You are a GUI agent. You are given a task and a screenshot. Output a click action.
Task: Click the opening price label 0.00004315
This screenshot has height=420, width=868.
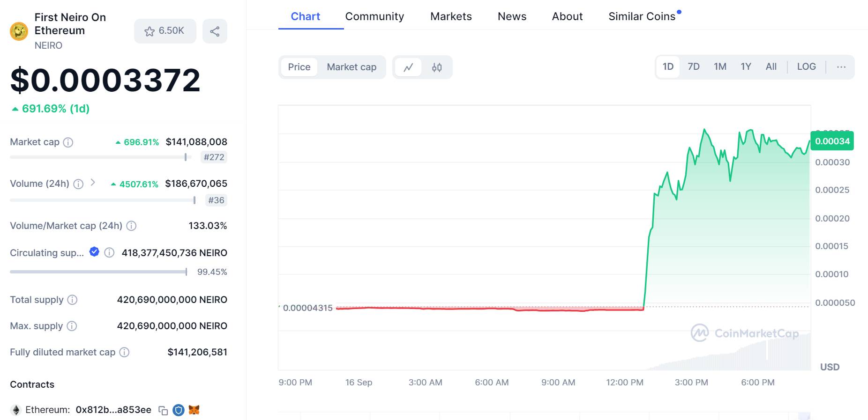click(307, 308)
